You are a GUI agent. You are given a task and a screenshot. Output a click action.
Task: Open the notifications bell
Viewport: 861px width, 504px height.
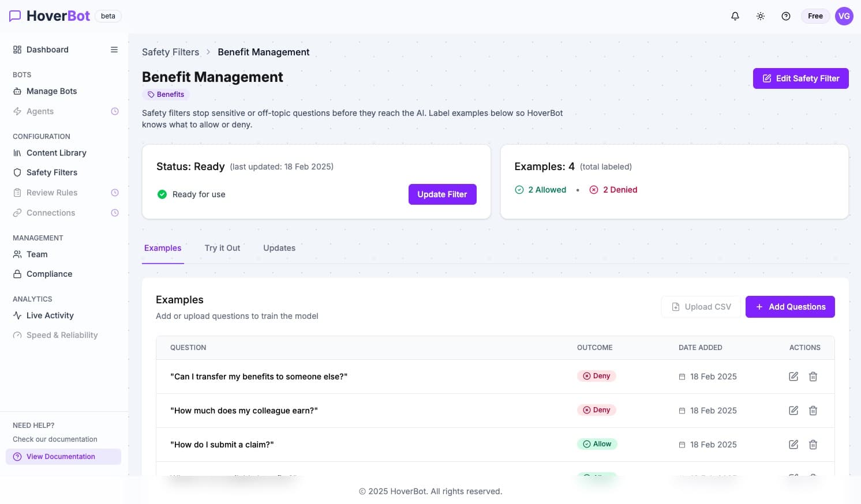(735, 16)
